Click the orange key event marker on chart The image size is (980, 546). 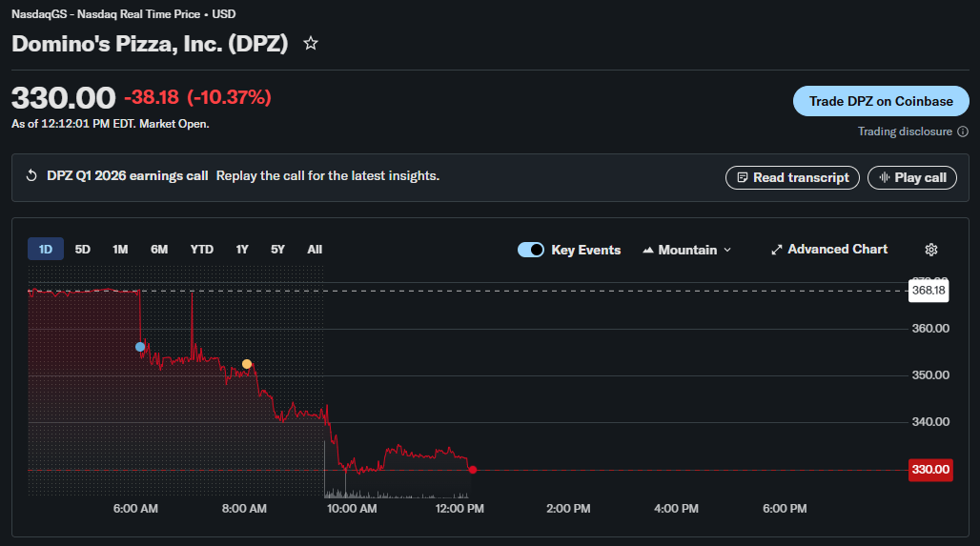coord(247,364)
